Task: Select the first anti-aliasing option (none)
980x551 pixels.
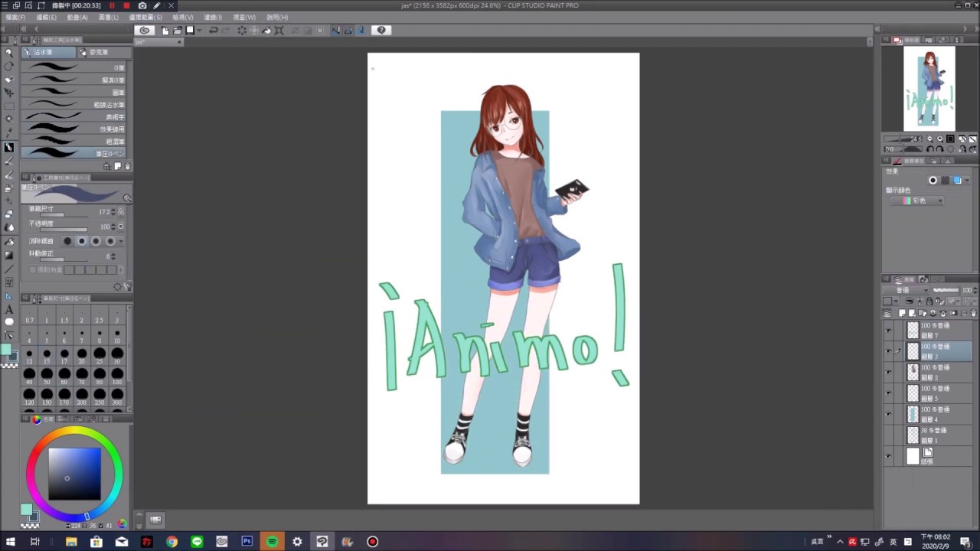Action: (67, 241)
